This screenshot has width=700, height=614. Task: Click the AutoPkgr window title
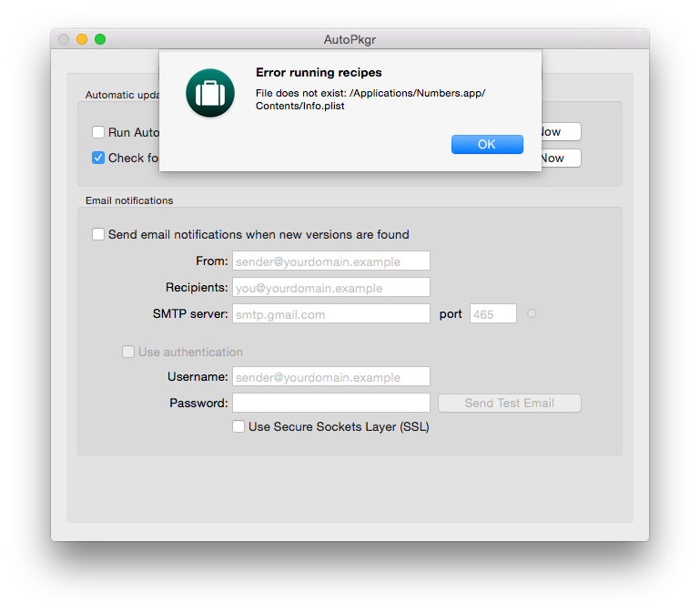point(350,40)
